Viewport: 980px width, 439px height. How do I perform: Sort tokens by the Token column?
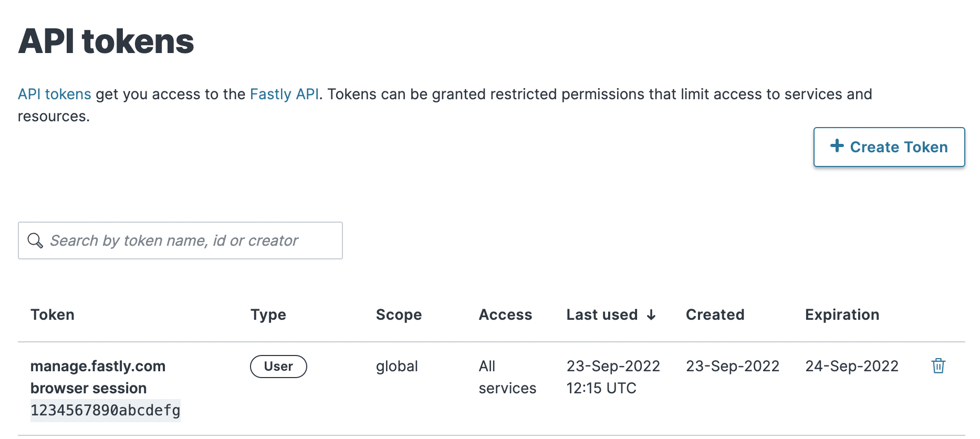pos(52,315)
